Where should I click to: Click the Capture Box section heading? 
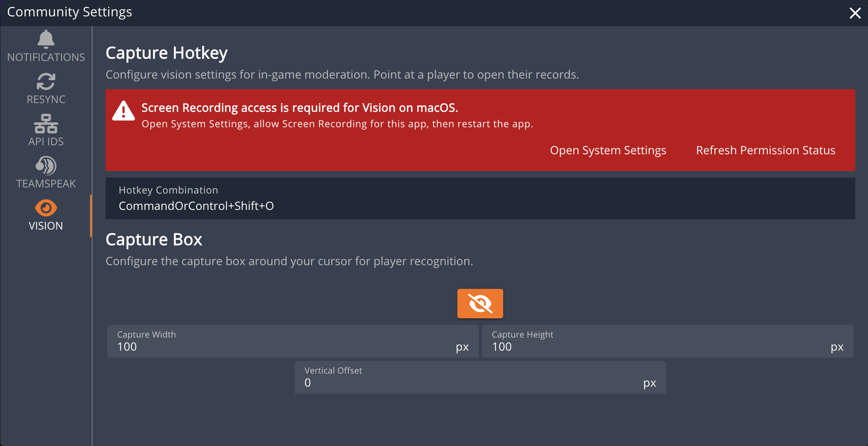(154, 240)
